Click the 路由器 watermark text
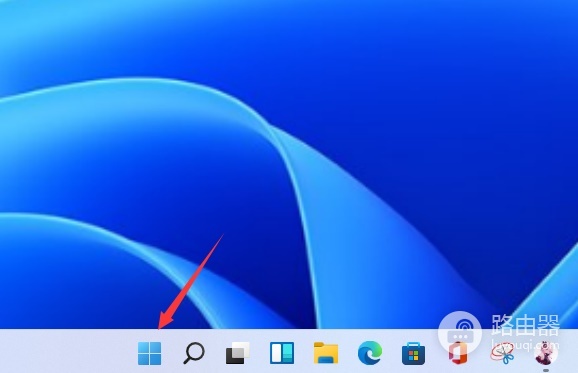 [525, 324]
